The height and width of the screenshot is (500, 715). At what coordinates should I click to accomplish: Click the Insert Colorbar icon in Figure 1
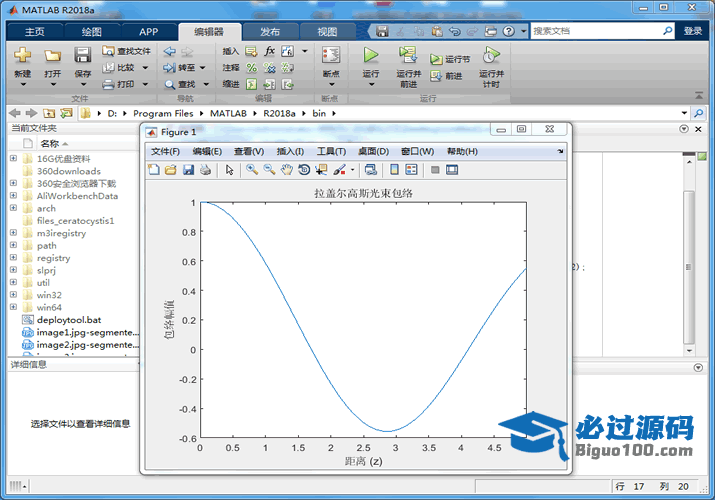394,170
